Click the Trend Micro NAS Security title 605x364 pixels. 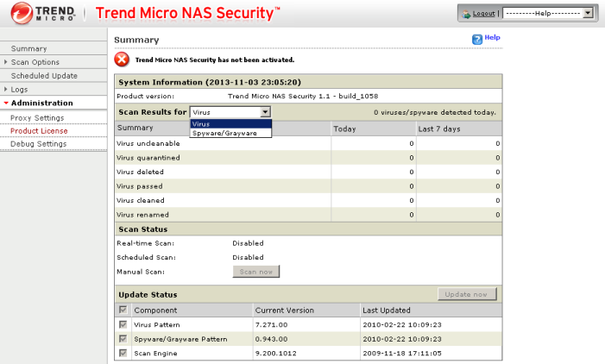pos(188,13)
